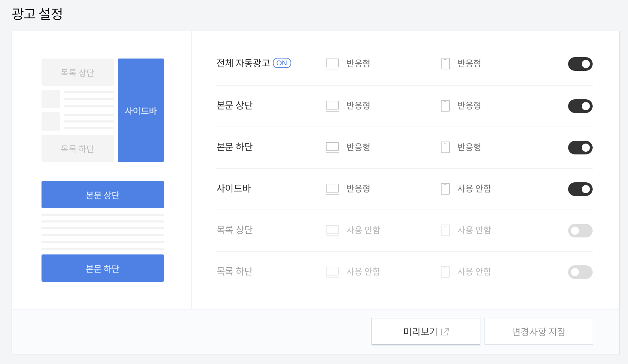This screenshot has width=628, height=364.
Task: Open mobile 반응형 option for 본문 상단
Action: [x=469, y=105]
